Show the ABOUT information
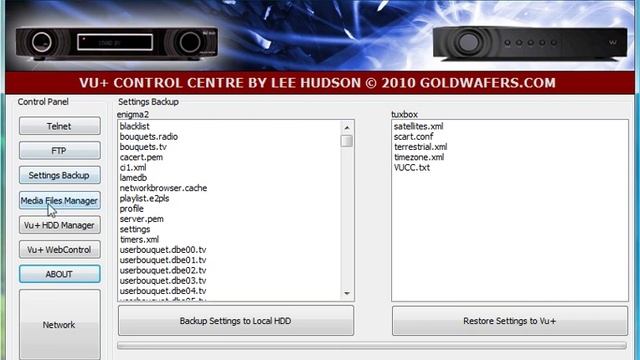This screenshot has height=360, width=640. [x=60, y=274]
